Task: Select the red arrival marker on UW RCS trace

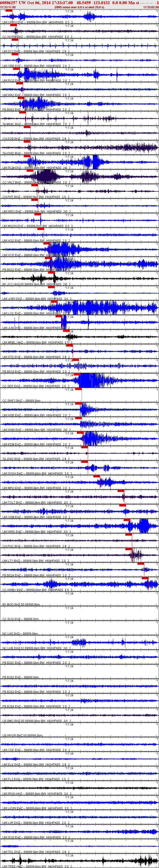Action: click(x=16, y=68)
